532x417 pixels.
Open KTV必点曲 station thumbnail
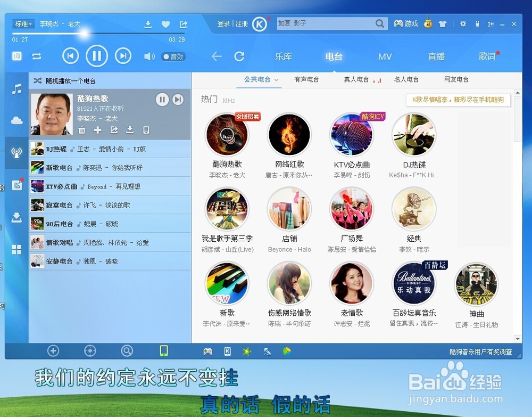coord(352,135)
